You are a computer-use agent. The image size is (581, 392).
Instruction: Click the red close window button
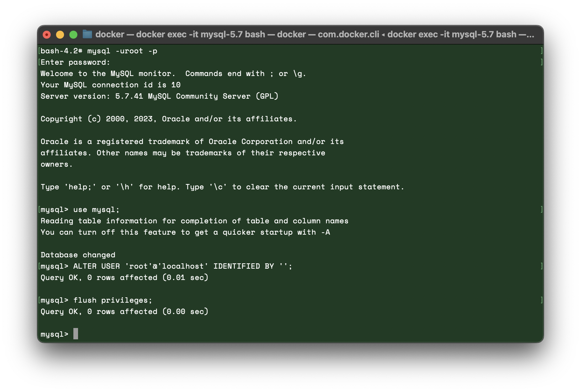click(47, 35)
